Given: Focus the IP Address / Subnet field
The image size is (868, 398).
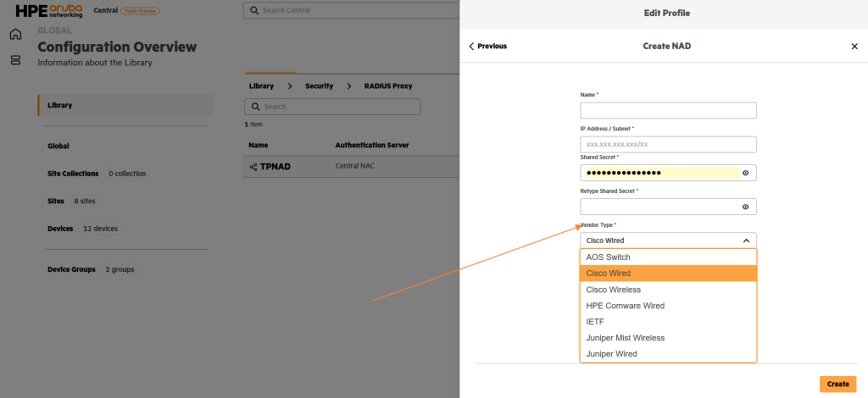Looking at the screenshot, I should pyautogui.click(x=667, y=145).
